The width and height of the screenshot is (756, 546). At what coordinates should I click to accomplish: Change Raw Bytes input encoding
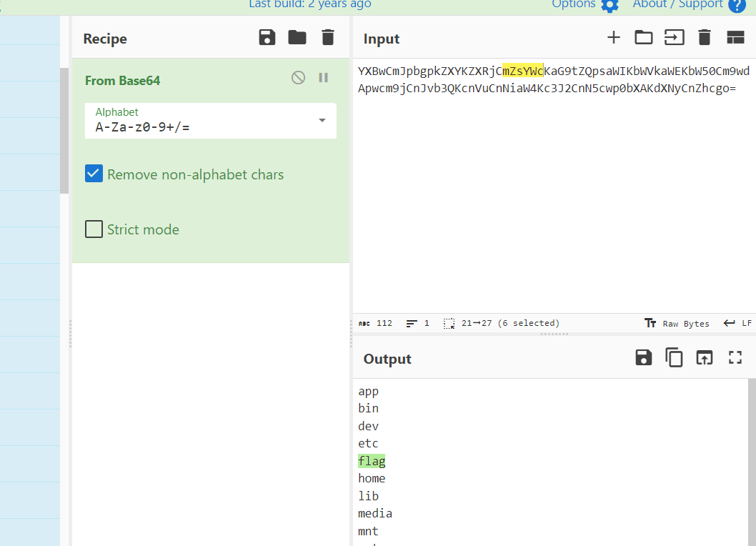click(x=677, y=323)
